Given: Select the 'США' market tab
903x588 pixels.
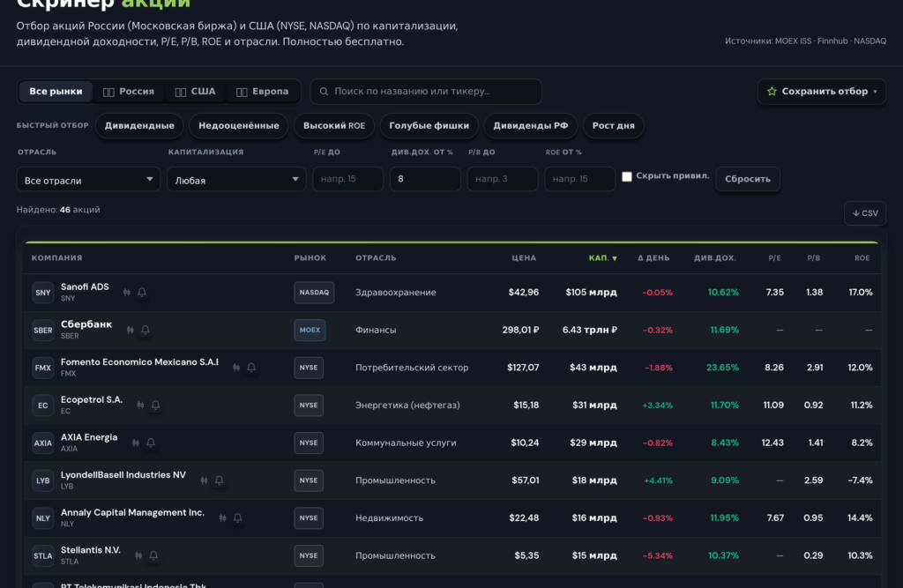Looking at the screenshot, I should coord(195,92).
